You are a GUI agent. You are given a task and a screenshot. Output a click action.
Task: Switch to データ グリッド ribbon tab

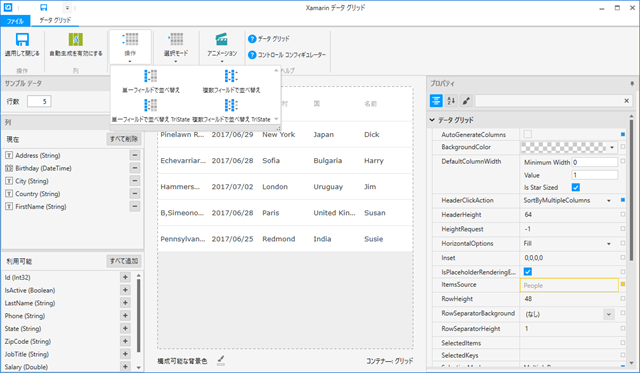[55, 20]
